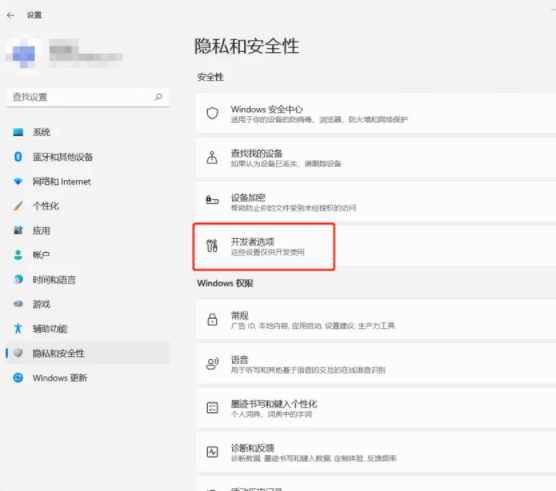Open 语音 permissions entry
556x491 pixels.
pos(376,363)
